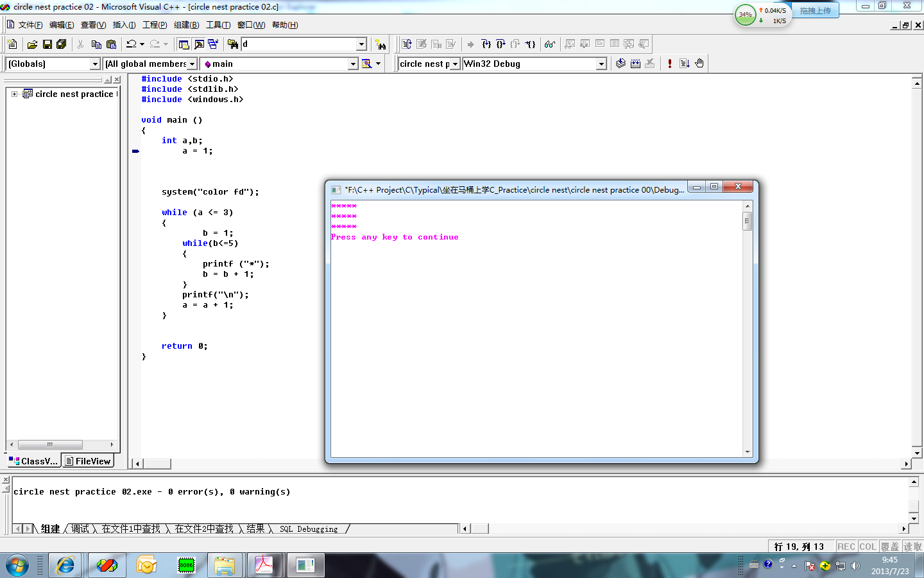Screen dimensions: 924x578
Task: Open the WizardBar actions dropdown arrow
Action: (379, 64)
